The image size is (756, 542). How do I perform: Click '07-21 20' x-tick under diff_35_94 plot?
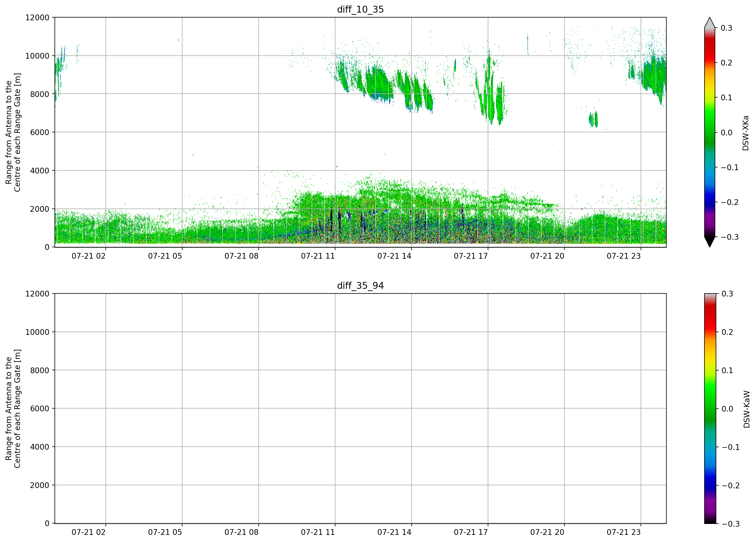547,532
